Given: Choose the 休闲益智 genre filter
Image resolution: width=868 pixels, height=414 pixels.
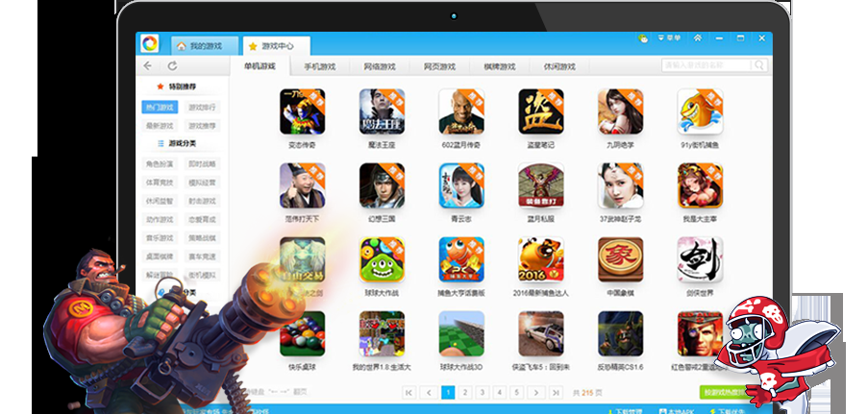Looking at the screenshot, I should click(x=160, y=202).
